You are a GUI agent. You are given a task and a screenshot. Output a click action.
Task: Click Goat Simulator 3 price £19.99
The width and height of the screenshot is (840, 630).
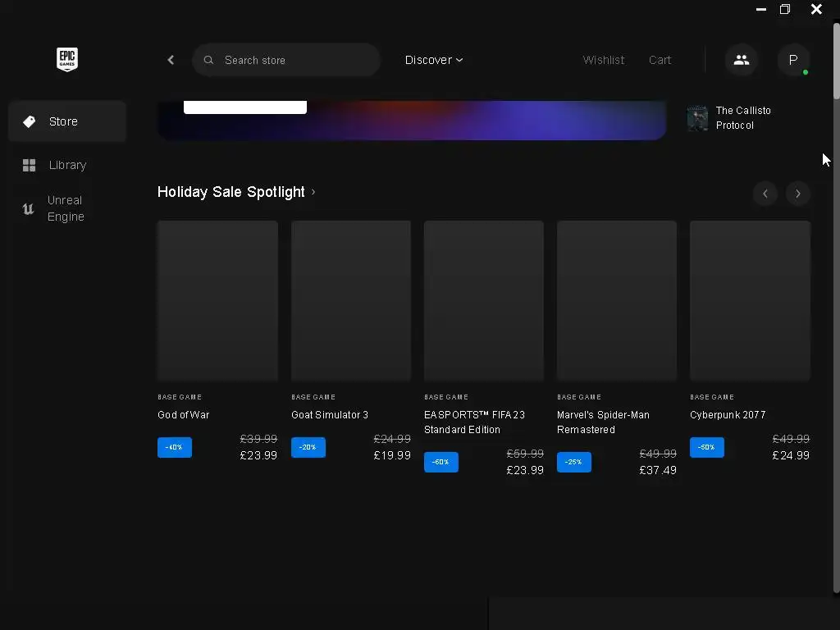coord(392,455)
